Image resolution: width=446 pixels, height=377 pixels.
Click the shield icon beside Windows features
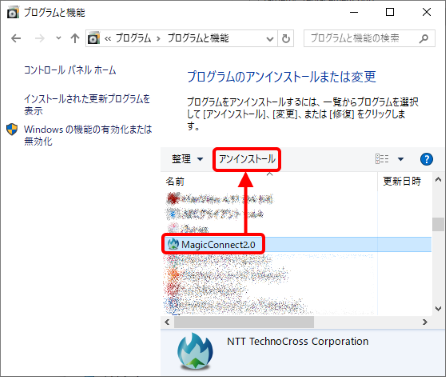(x=12, y=129)
